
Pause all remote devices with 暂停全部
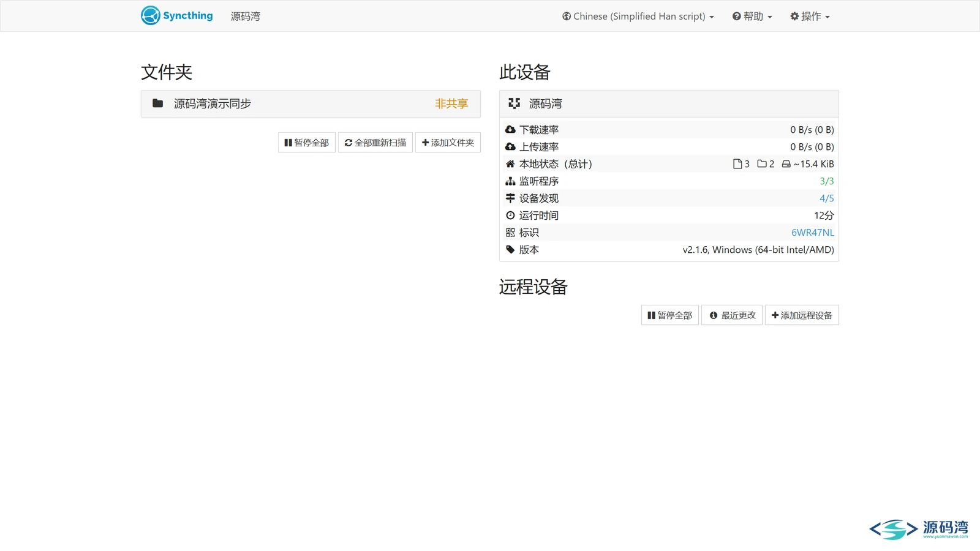(670, 315)
